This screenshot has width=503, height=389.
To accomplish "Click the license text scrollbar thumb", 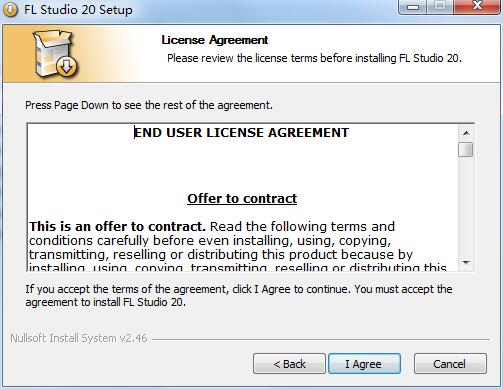I will click(x=466, y=149).
